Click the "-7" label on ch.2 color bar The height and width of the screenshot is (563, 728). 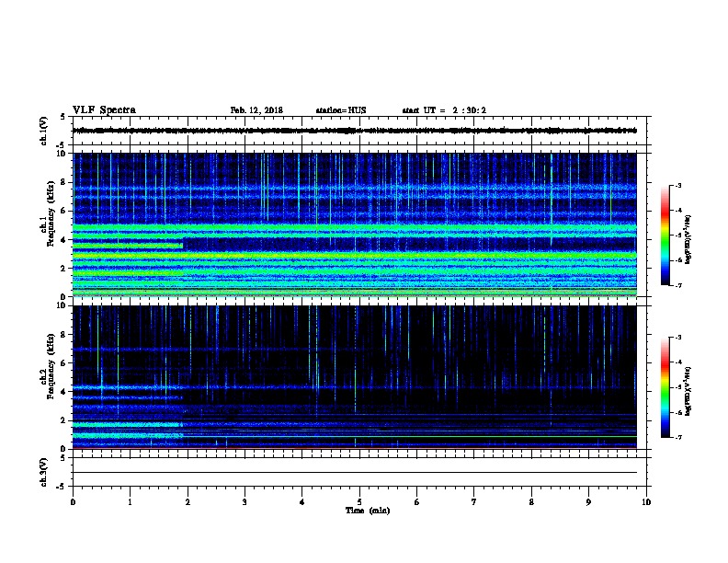(677, 438)
